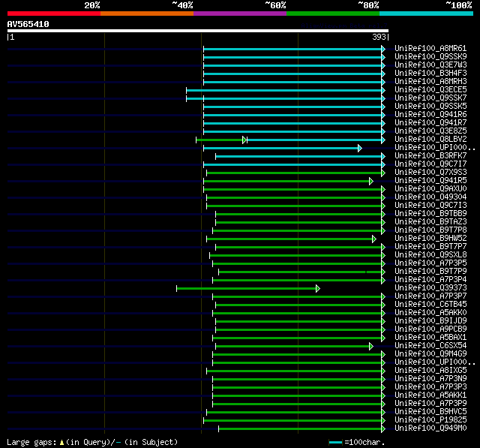Viewport: 480px width, 448px height.
Task: Click the red 20% identity legend bar
Action: [54, 14]
